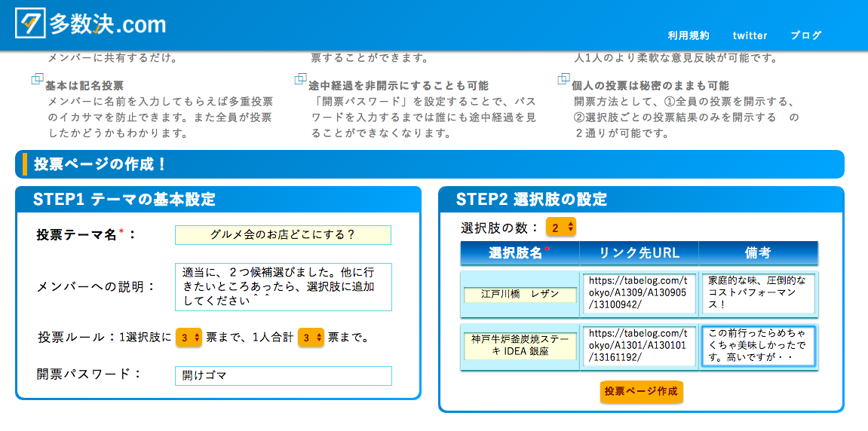Focus the メンバーへの説明 text area

(283, 287)
